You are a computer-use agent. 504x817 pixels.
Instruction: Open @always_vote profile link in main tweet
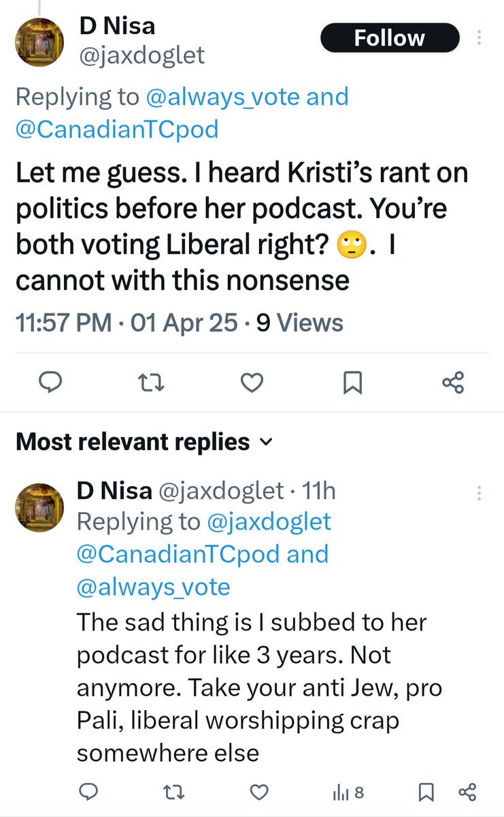223,96
